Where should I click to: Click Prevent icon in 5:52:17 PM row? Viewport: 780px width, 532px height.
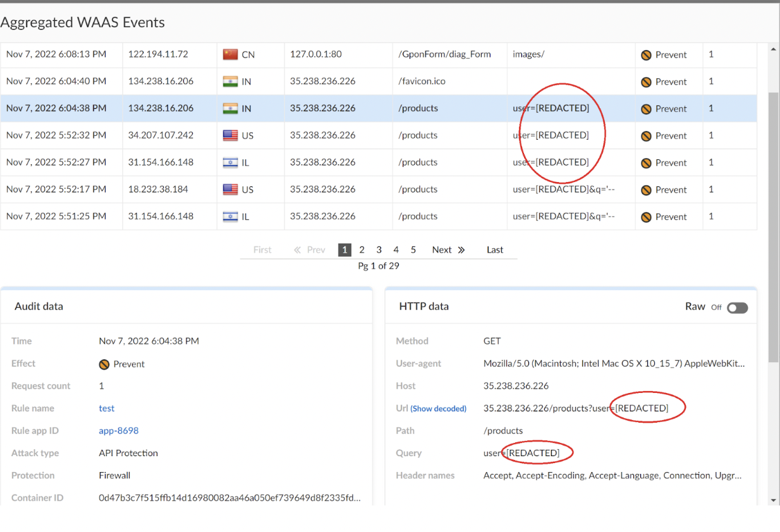coord(646,190)
